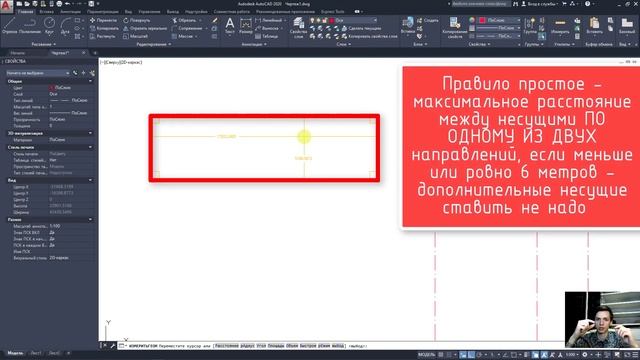Click the Перенести (Move) tool
This screenshot has width=640, height=360.
tap(103, 20)
